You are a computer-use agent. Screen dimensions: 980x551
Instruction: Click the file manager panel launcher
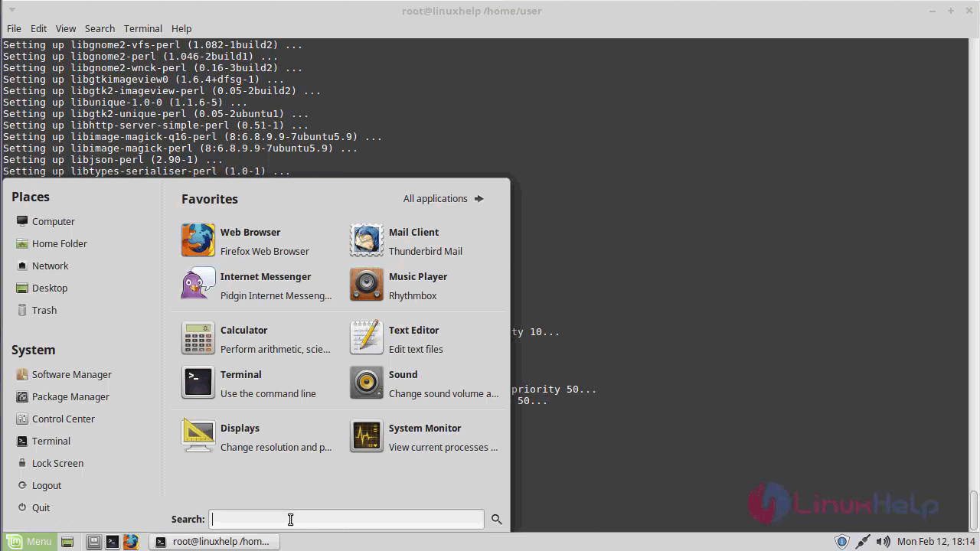(94, 542)
